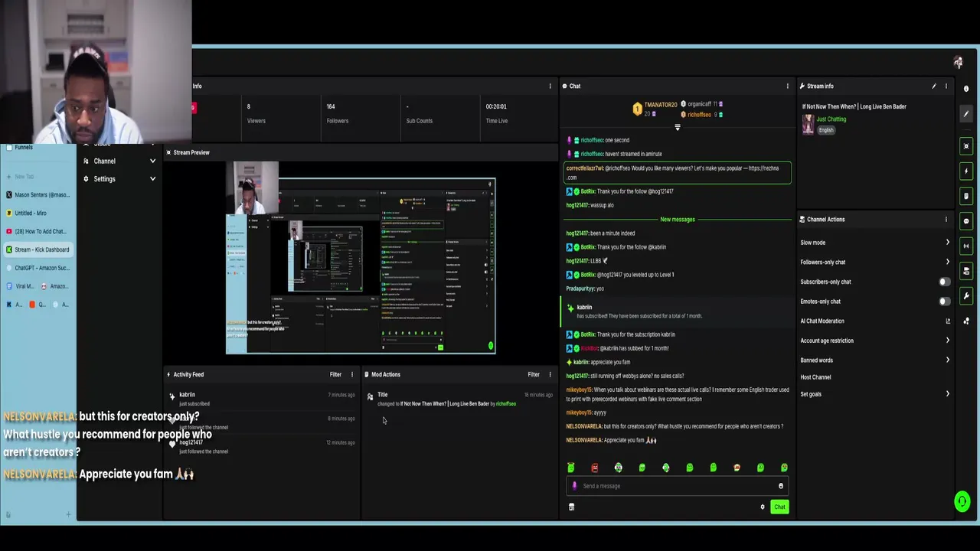980x551 pixels.
Task: Click kabriin subscribed entry in Activity Feed
Action: (262, 399)
